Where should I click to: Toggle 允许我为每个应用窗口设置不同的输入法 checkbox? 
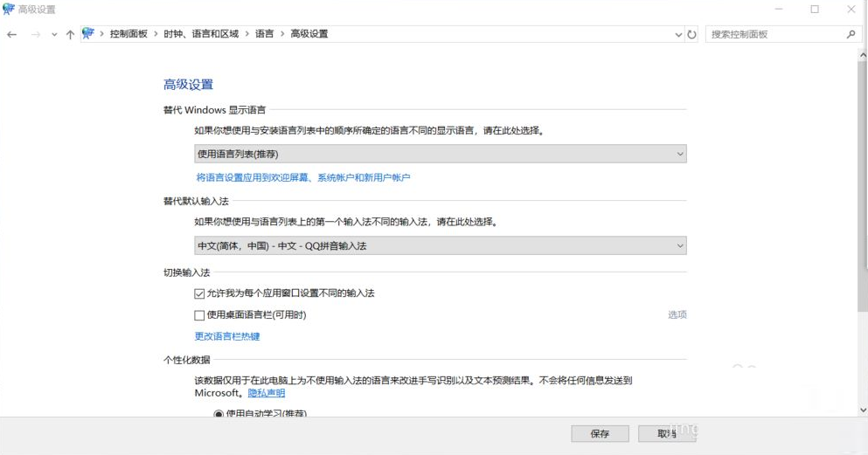click(199, 293)
